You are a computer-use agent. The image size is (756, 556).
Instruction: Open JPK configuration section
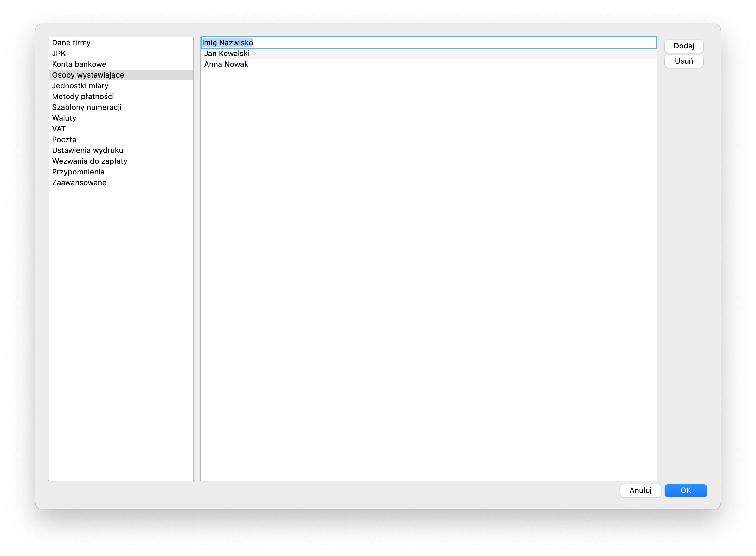point(59,54)
